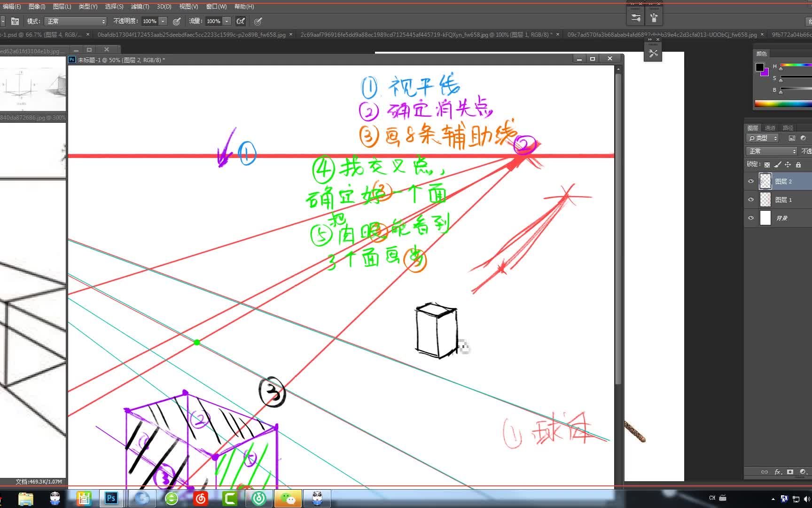The height and width of the screenshot is (508, 812).
Task: Open file explorer folder in taskbar
Action: (x=26, y=499)
